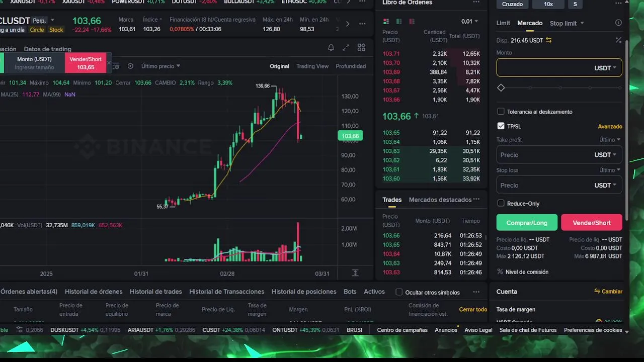Viewport: 644px width, 362px height.
Task: Open Take profit Último trigger dropdown
Action: tap(610, 140)
